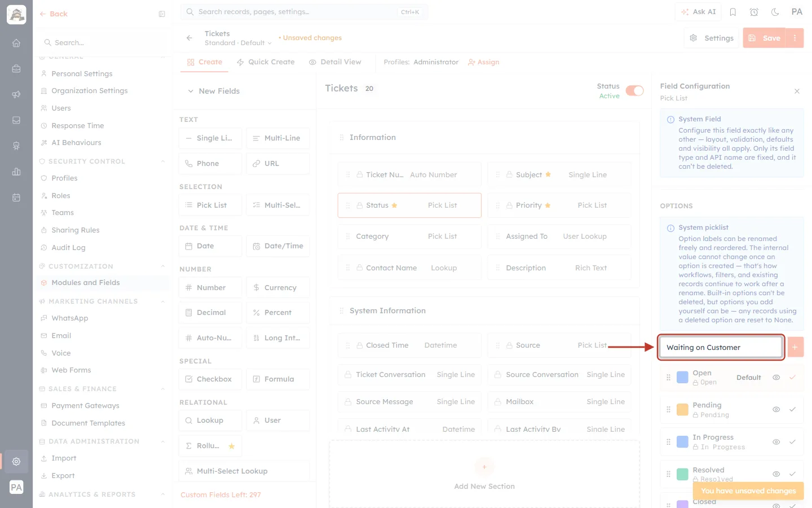Toggle the Tickets Active status switch
The width and height of the screenshot is (812, 508).
click(634, 91)
